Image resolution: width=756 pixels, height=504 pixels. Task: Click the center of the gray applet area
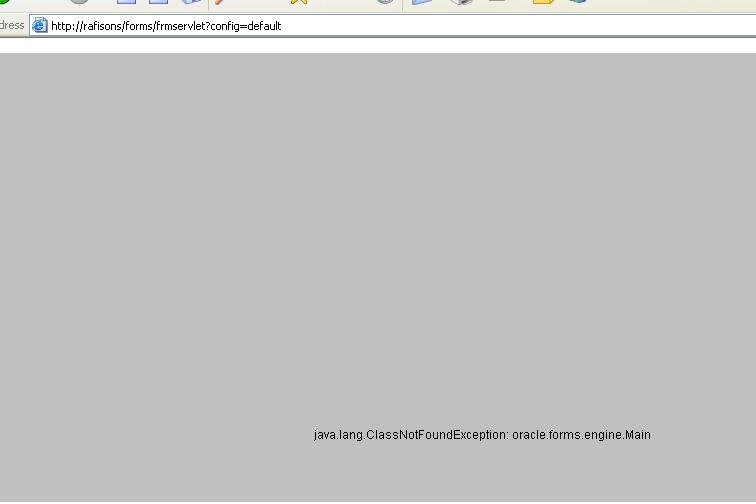[x=378, y=277]
